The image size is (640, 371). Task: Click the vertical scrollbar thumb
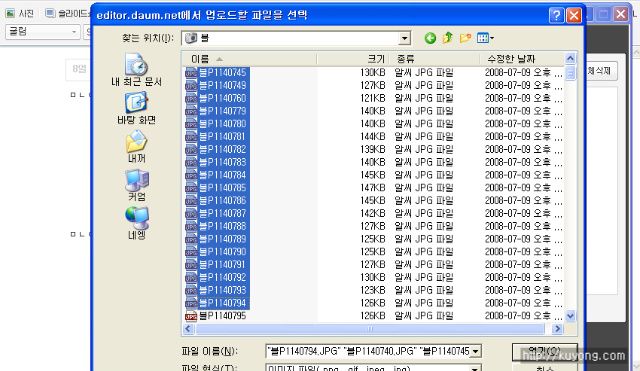[570, 73]
